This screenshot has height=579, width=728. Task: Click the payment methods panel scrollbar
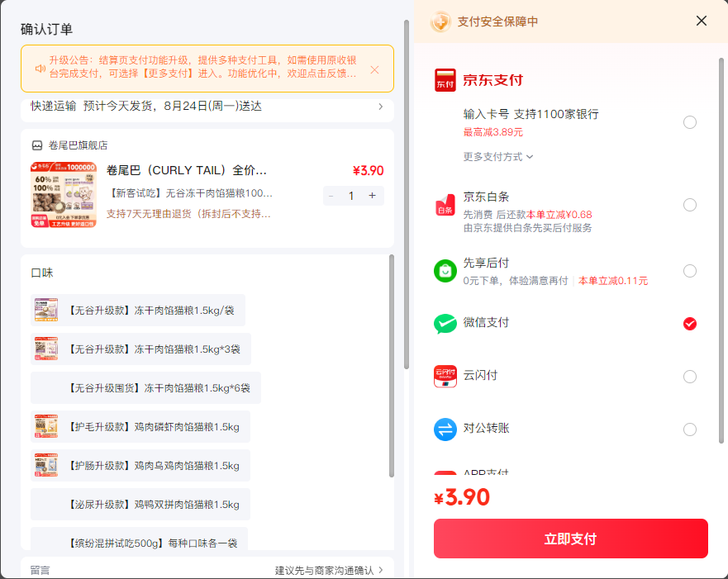(x=721, y=250)
